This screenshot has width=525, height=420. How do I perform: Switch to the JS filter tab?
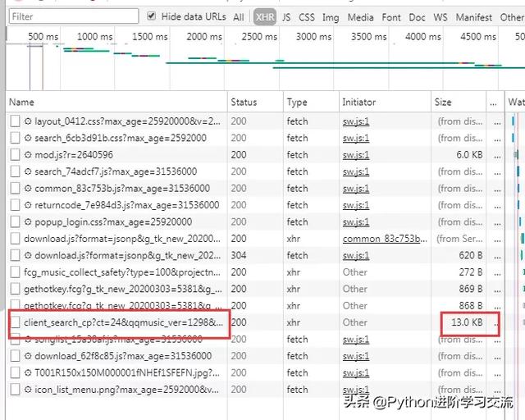286,16
